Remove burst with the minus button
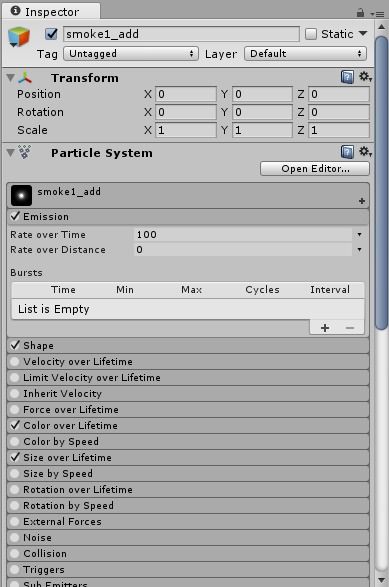 tap(350, 328)
